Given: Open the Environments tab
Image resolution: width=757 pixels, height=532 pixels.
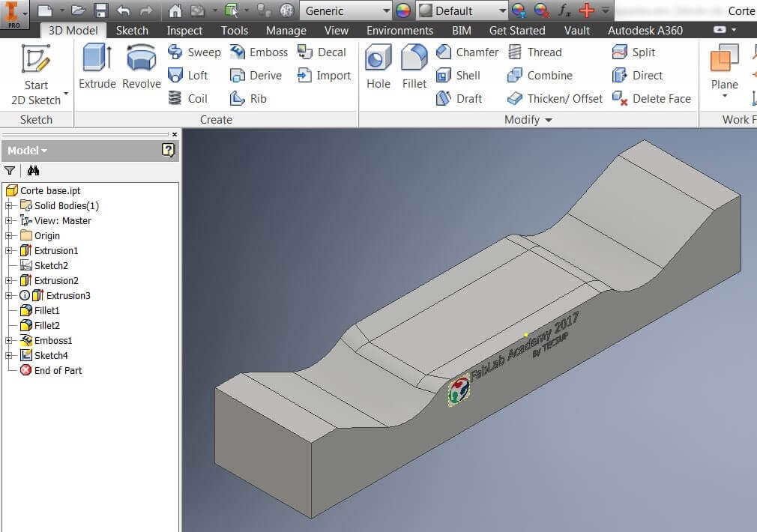Looking at the screenshot, I should [399, 31].
